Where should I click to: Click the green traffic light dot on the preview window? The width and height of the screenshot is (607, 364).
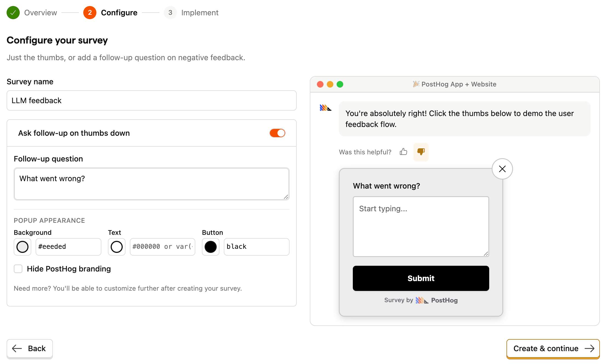(340, 84)
